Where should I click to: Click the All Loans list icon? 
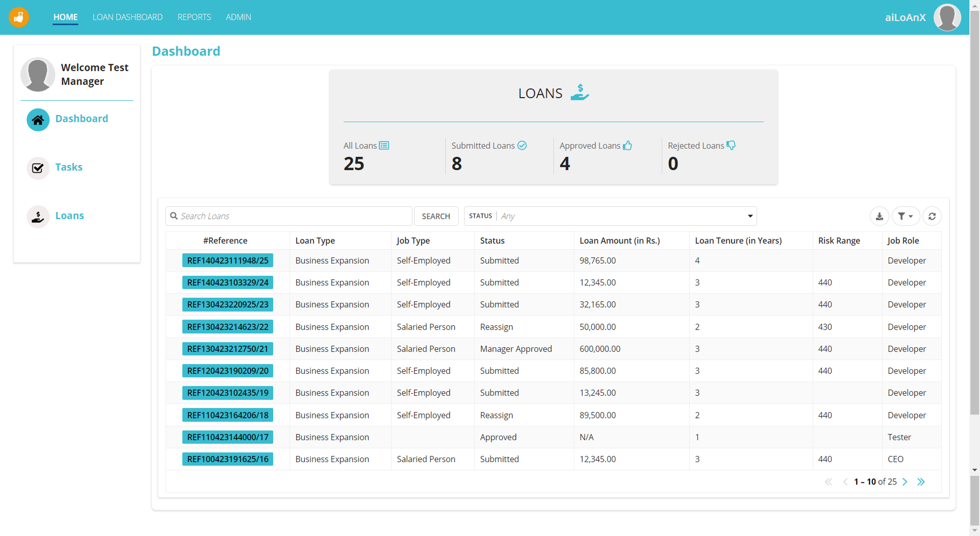(x=384, y=145)
